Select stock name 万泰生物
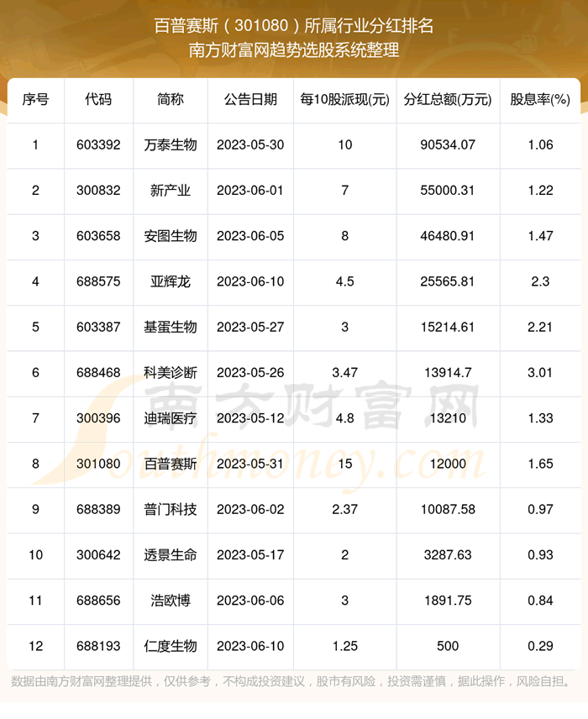Image resolution: width=588 pixels, height=719 pixels. [x=171, y=145]
